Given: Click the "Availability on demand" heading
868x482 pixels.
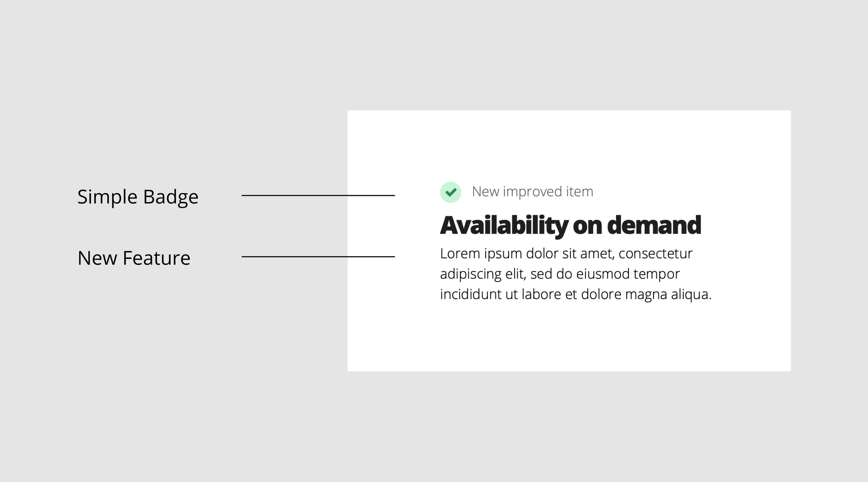Looking at the screenshot, I should click(x=570, y=226).
